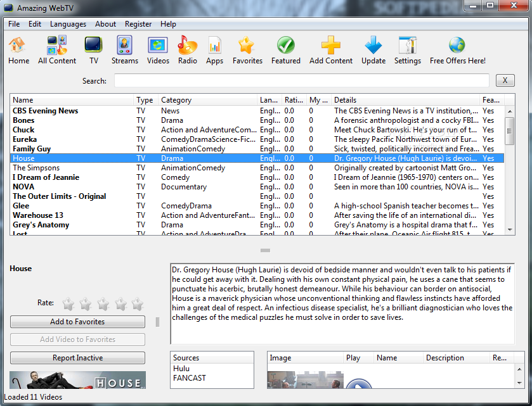Screen dimensions: 532x406
Task: Click the Rati... column header
Action: coord(294,100)
